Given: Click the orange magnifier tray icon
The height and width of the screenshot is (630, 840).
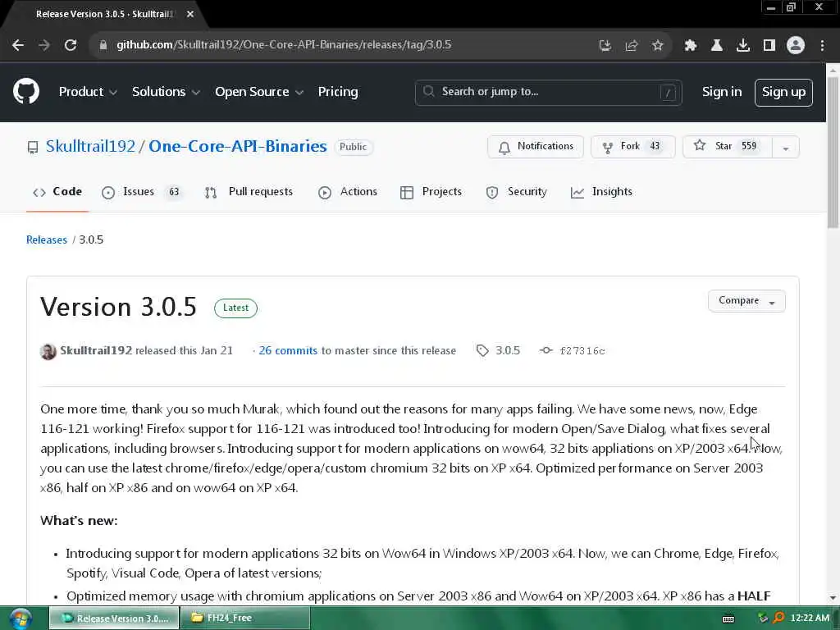Looking at the screenshot, I should [778, 619].
